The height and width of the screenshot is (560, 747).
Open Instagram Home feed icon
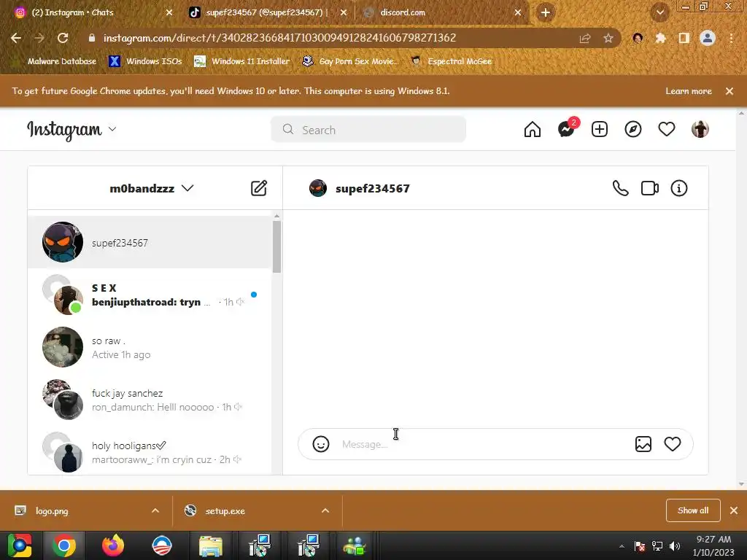[532, 130]
